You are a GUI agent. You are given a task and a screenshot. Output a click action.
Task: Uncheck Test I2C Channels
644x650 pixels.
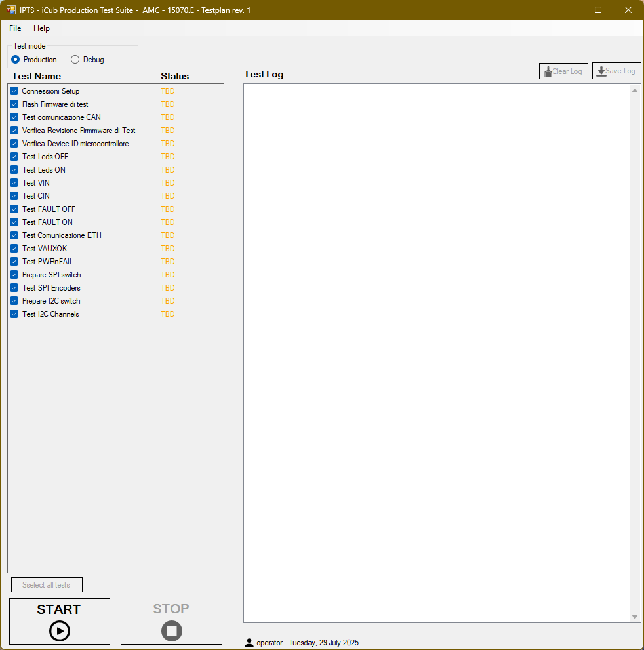[x=14, y=314]
